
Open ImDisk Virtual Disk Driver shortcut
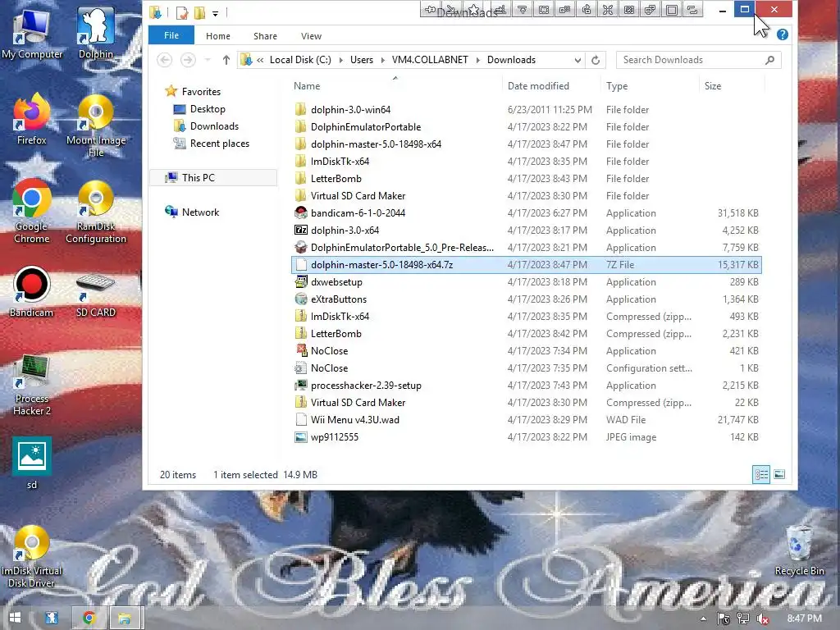coord(32,556)
